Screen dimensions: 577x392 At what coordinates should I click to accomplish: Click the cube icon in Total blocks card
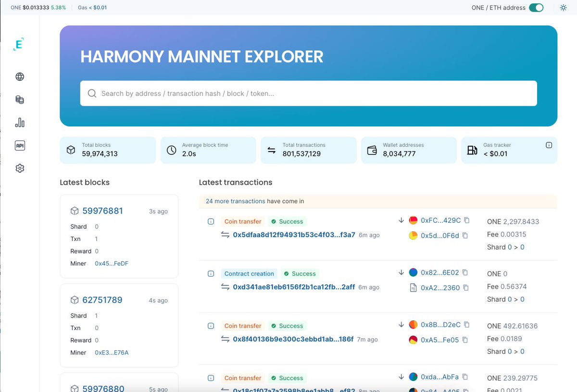pos(71,150)
